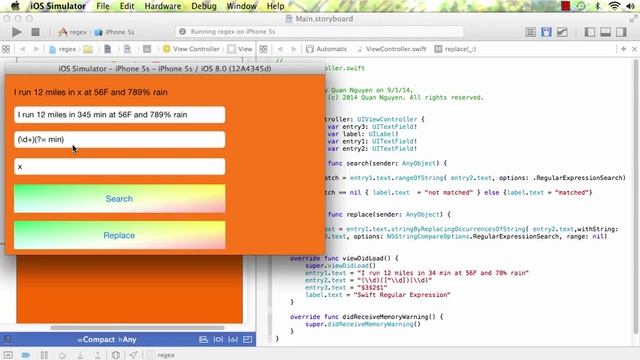Open related items grid in assistant editor
Viewport: 640px width, 360px height.
[263, 49]
